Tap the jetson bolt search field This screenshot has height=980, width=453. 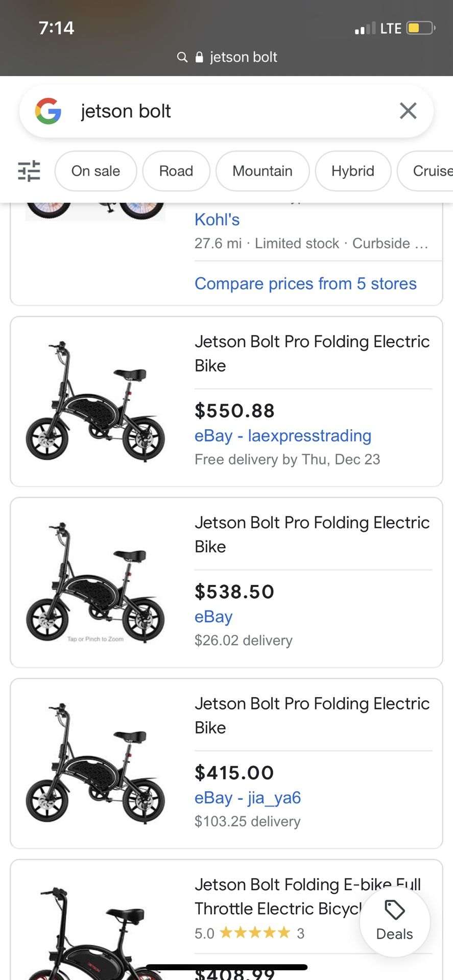[226, 111]
